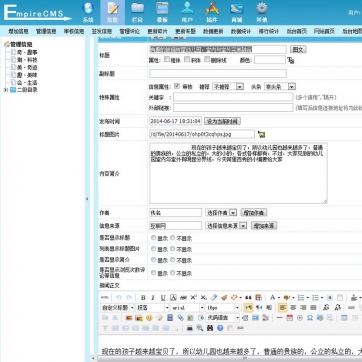The image size is (362, 362).
Task: Select 显示 radio for 是否显示浏览次数评论等信息
Action: (153, 273)
